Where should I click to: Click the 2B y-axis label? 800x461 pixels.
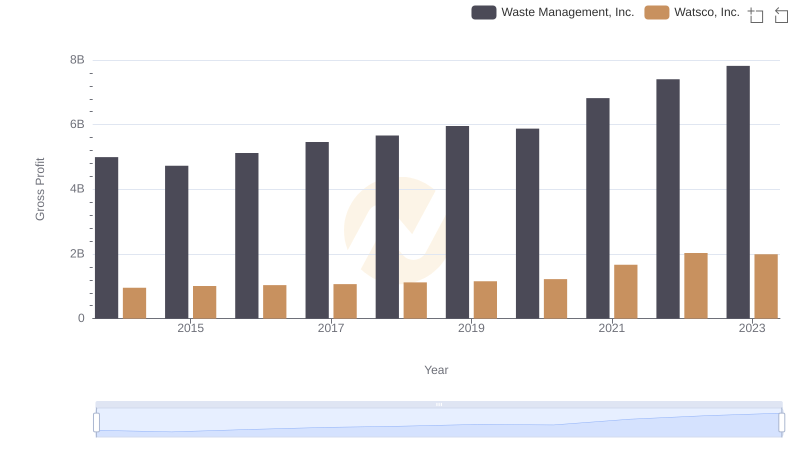tap(77, 254)
